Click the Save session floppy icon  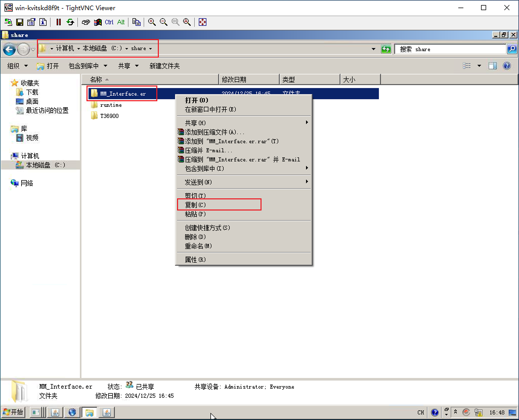[x=20, y=22]
